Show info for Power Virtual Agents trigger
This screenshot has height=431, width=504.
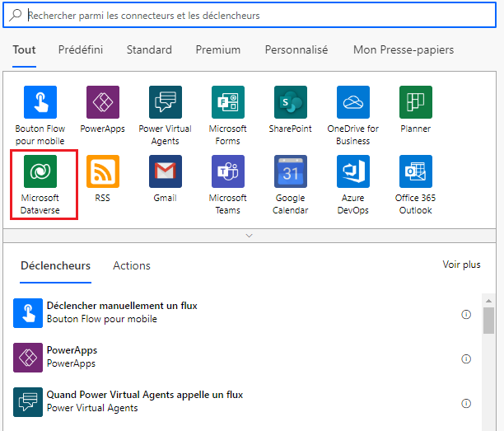click(x=466, y=403)
